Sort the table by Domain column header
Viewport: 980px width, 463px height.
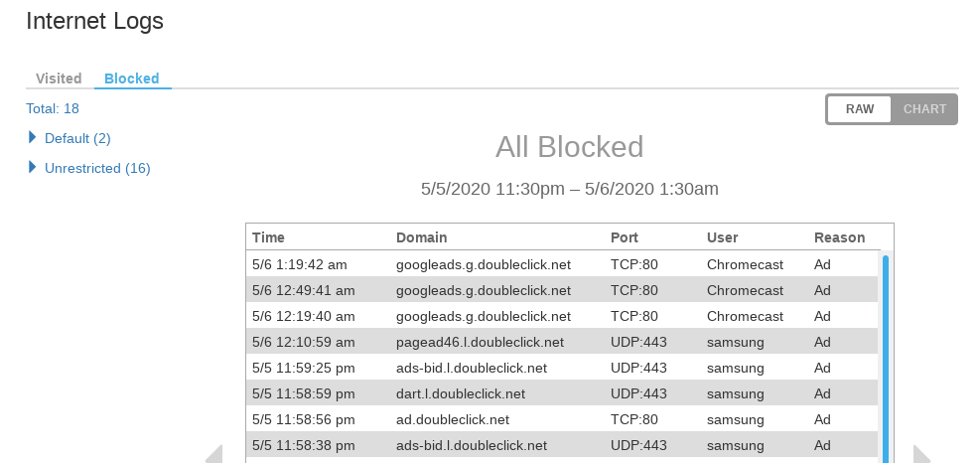pos(421,237)
